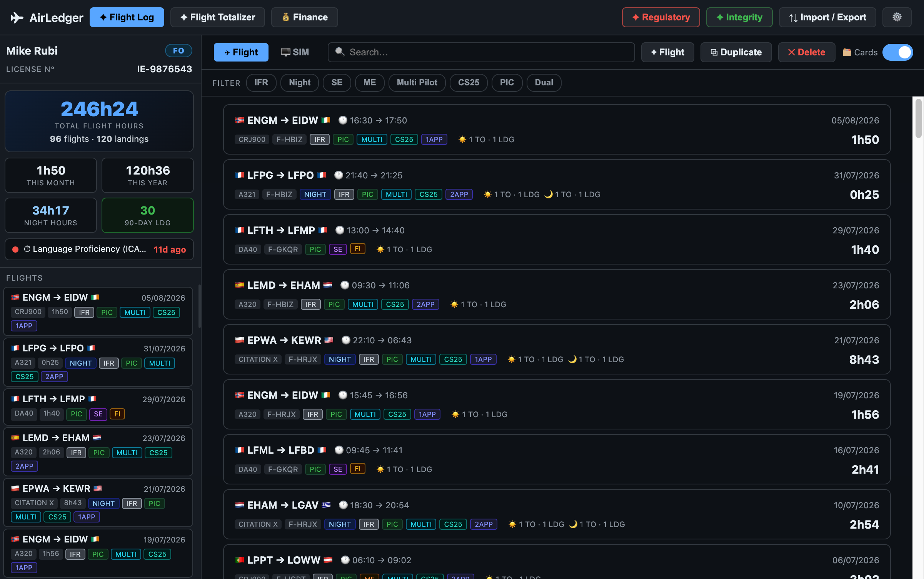
Task: Click the Ireland flag on the EIDW 05/08/2026 card
Action: 325,120
